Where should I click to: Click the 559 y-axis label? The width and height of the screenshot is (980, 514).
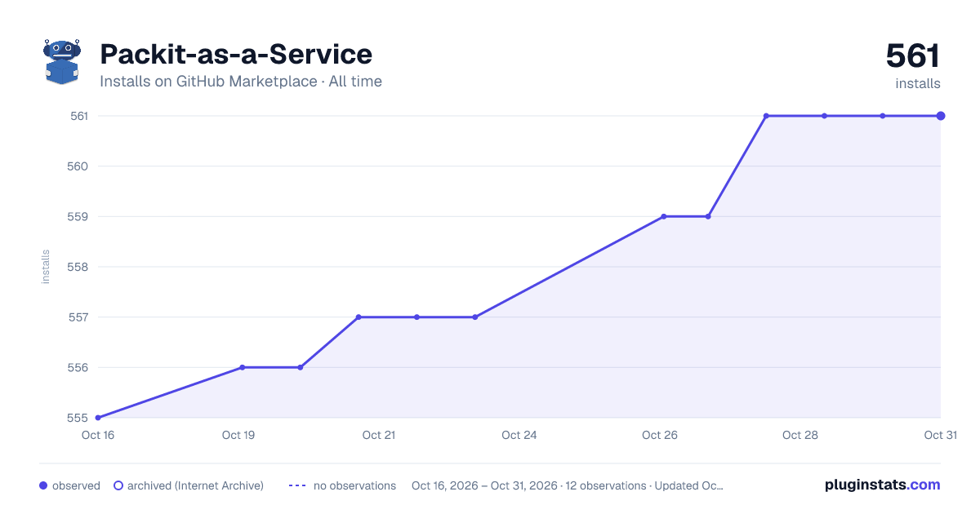pyautogui.click(x=78, y=217)
